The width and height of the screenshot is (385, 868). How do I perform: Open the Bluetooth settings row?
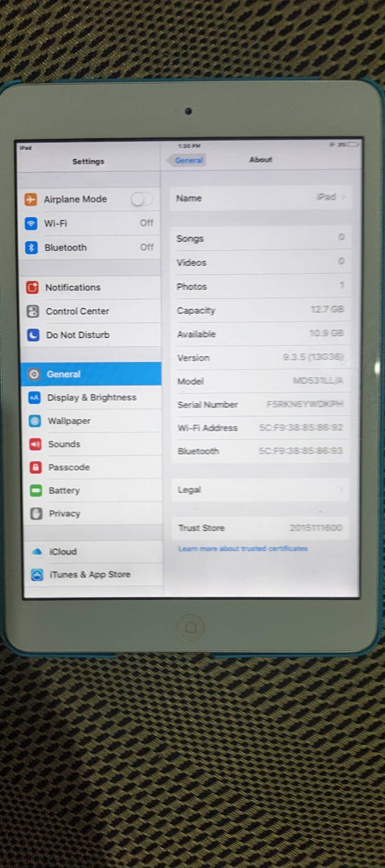90,247
